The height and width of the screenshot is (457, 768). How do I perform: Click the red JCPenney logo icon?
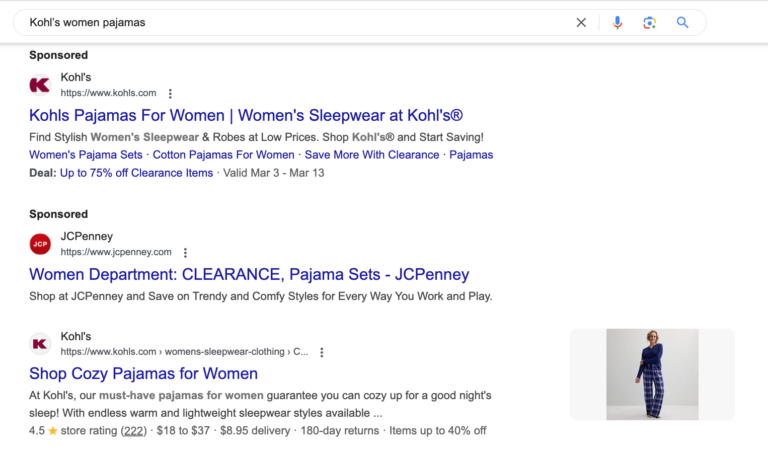[40, 244]
